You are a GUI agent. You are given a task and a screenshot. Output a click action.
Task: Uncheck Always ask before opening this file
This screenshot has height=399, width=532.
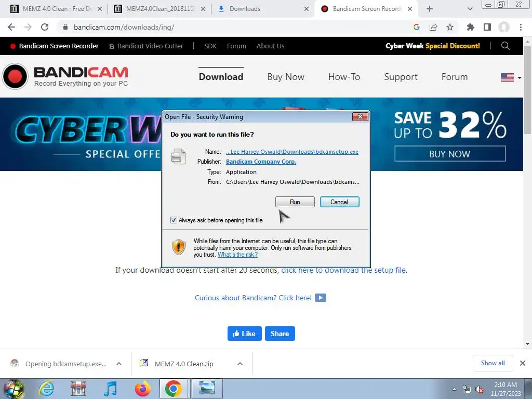(174, 220)
